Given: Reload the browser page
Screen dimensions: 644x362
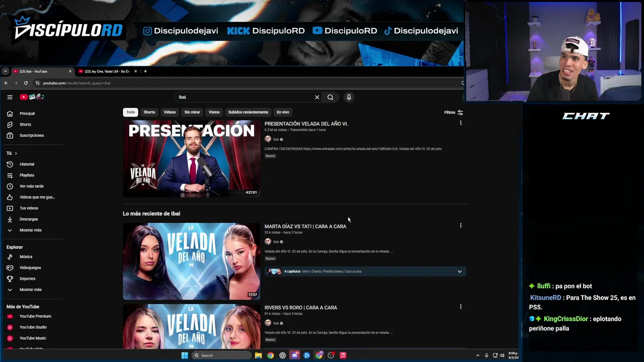Looking at the screenshot, I should 26,83.
